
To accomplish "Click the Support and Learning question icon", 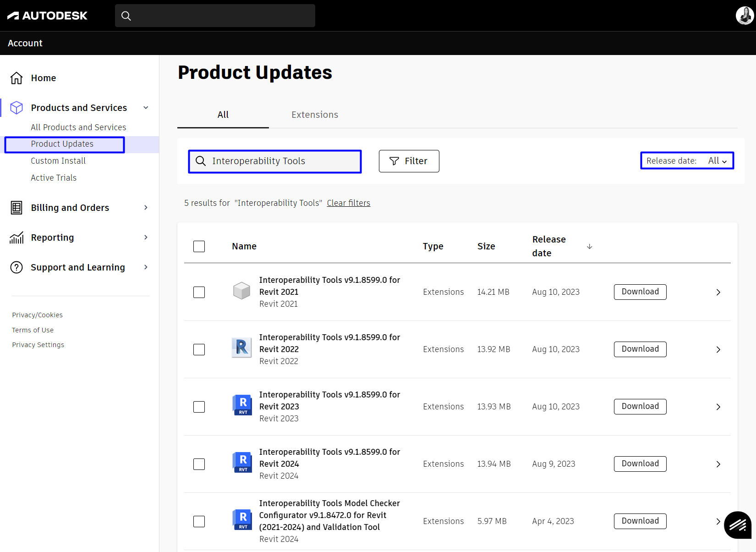I will (x=16, y=267).
